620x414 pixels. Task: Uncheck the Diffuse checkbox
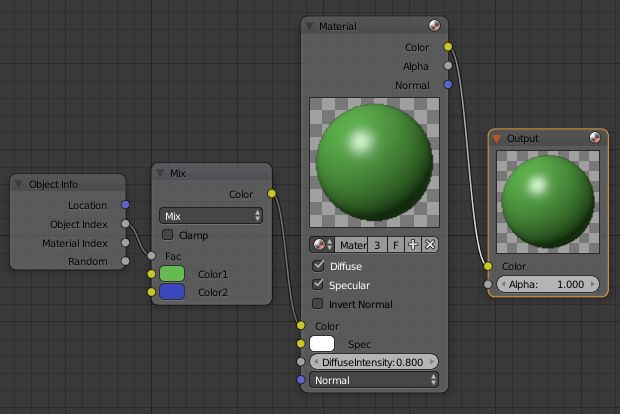tap(318, 266)
